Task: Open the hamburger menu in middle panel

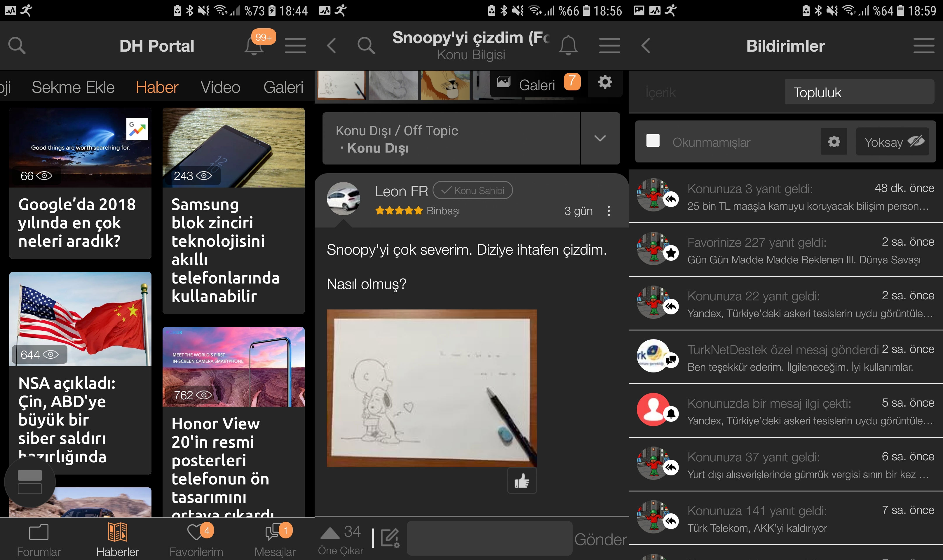Action: point(609,45)
